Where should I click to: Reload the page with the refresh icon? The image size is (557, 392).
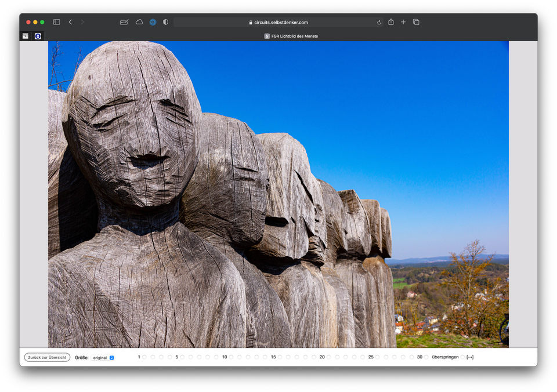point(379,21)
